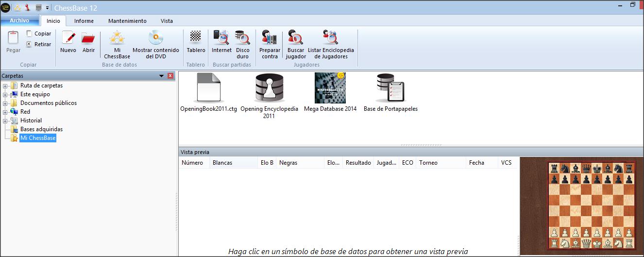Close the Carpetas panel
644x257 pixels.
pyautogui.click(x=170, y=76)
